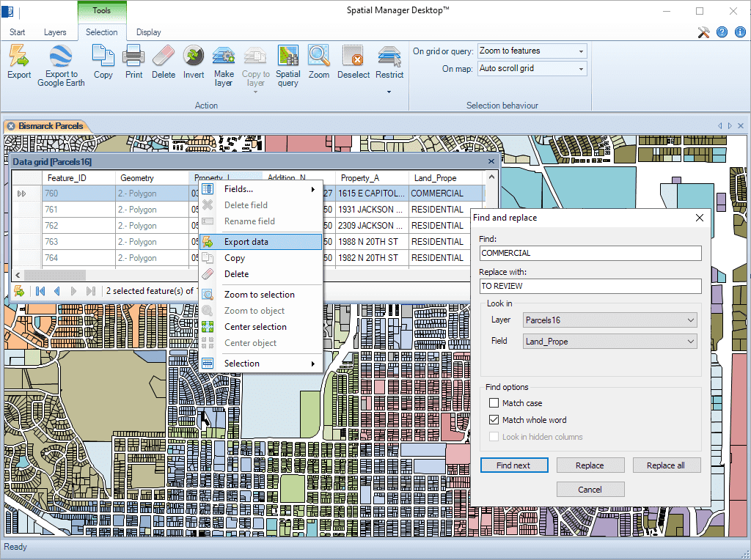Screen dimensions: 751x560
Task: Click the Restrict ribbon icon
Action: (389, 56)
